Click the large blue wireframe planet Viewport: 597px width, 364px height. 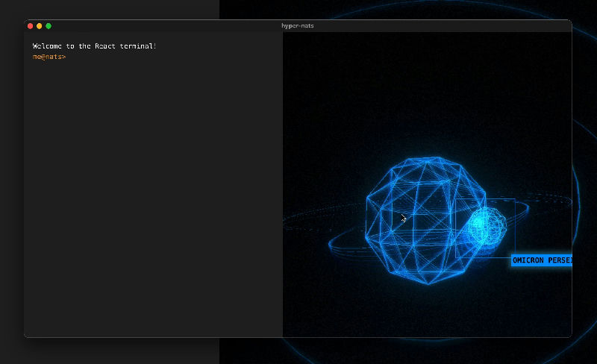click(418, 216)
